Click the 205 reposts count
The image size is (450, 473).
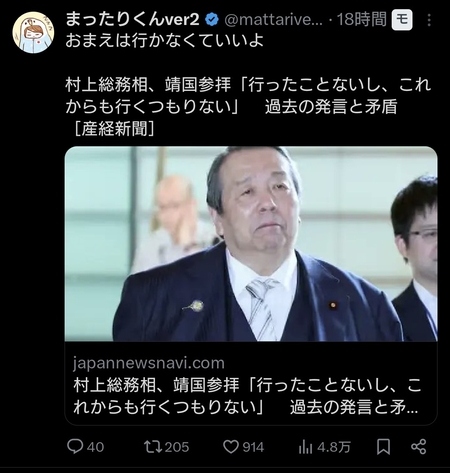177,447
